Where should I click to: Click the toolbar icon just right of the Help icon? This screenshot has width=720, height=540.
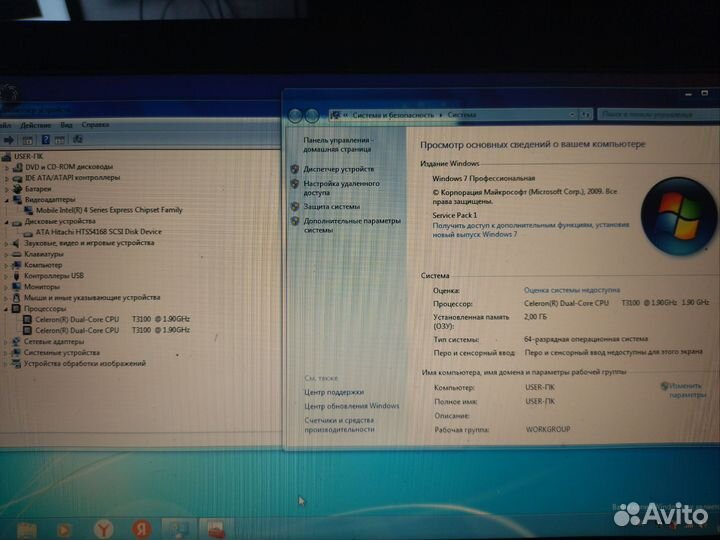59,140
